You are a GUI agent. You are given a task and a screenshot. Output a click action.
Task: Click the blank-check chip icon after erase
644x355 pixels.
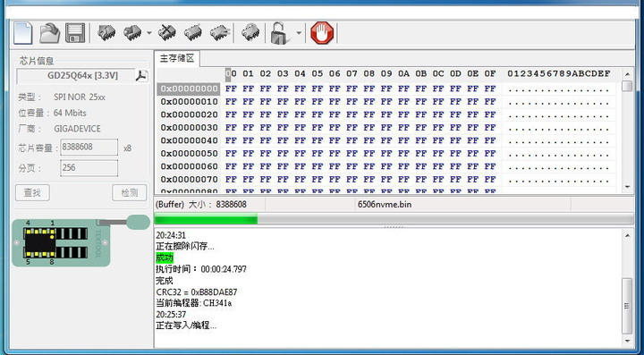click(x=192, y=32)
